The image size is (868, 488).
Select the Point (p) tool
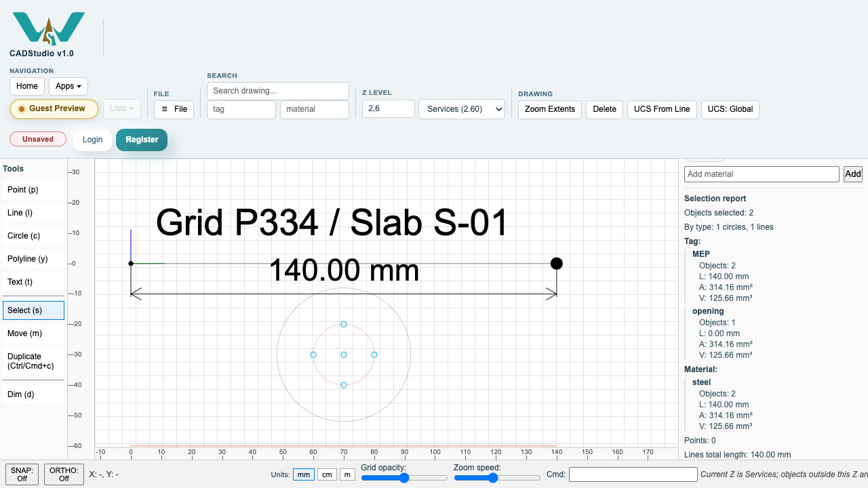(x=33, y=190)
